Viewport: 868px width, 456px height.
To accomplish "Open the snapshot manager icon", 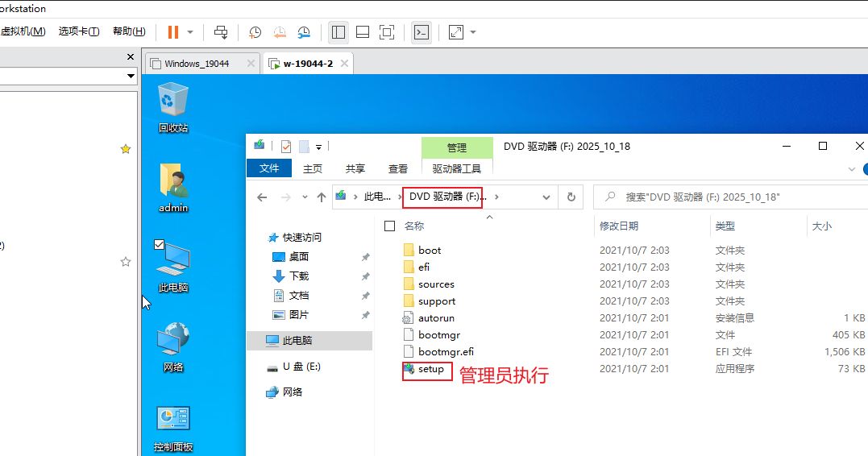I will click(304, 32).
